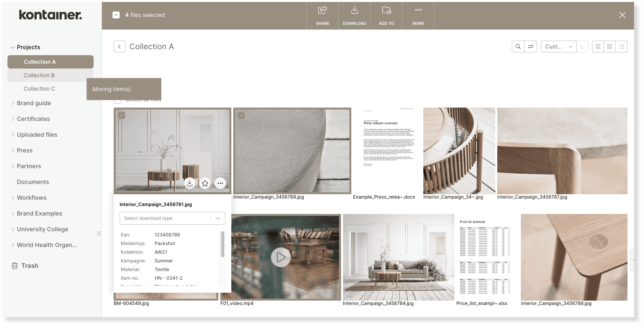
Task: Toggle sort direction icon
Action: pyautogui.click(x=582, y=46)
